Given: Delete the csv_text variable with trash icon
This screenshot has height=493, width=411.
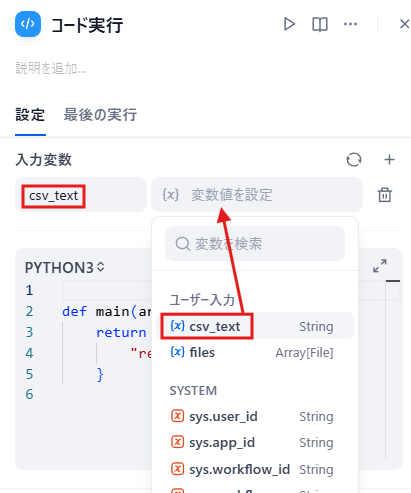Looking at the screenshot, I should [385, 195].
